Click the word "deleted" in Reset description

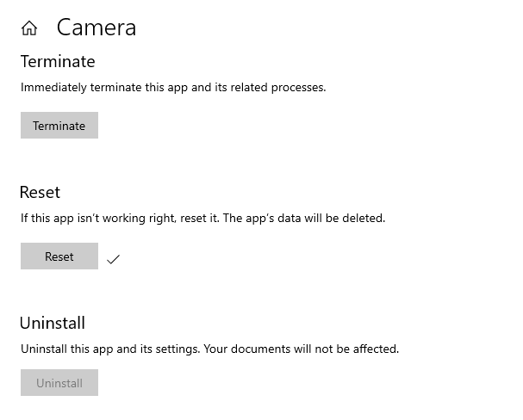tap(364, 219)
